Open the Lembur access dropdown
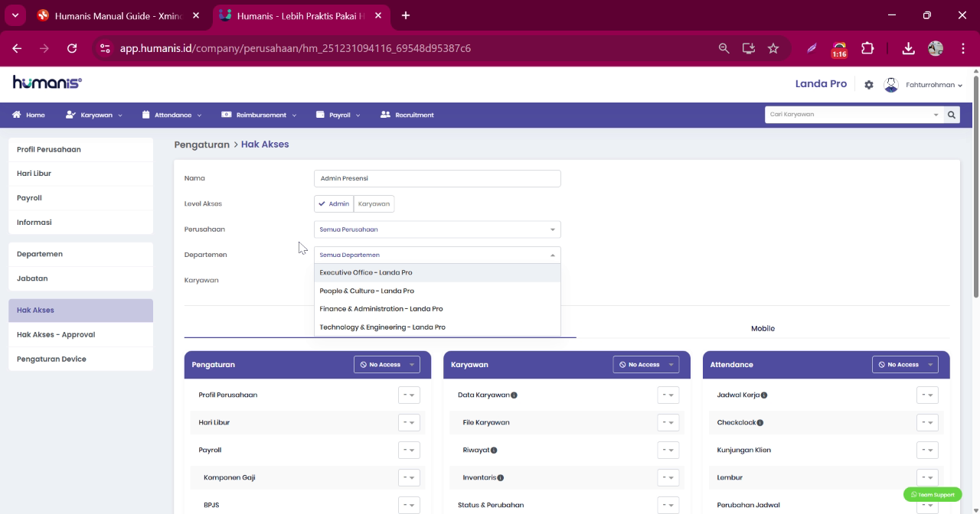Viewport: 980px width, 514px height. pyautogui.click(x=927, y=478)
